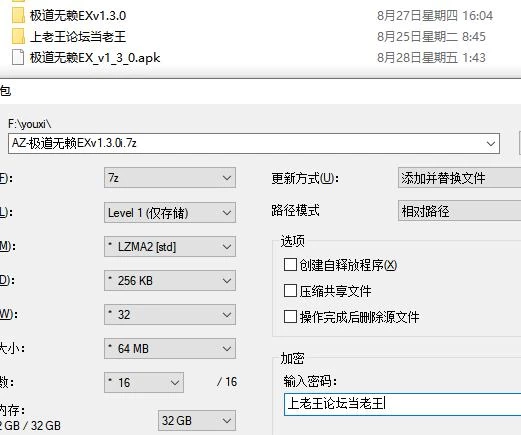Image resolution: width=521 pixels, height=435 pixels.
Task: Click date 8月28日星期五 1:43
Action: click(431, 58)
